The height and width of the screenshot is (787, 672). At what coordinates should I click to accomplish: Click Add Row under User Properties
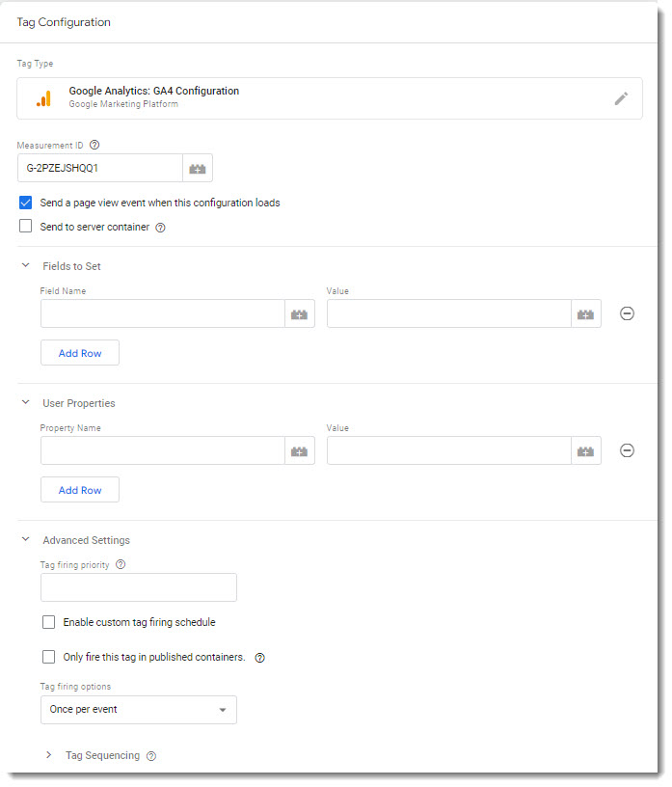click(x=80, y=490)
